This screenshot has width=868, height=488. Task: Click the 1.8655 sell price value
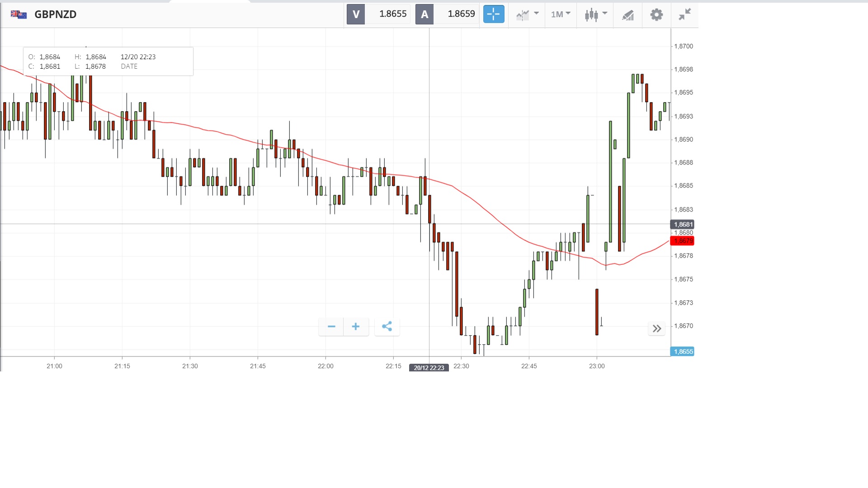click(x=392, y=14)
